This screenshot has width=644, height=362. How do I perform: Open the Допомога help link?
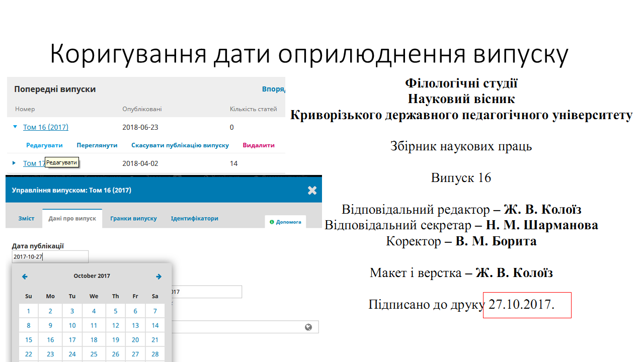(x=285, y=222)
